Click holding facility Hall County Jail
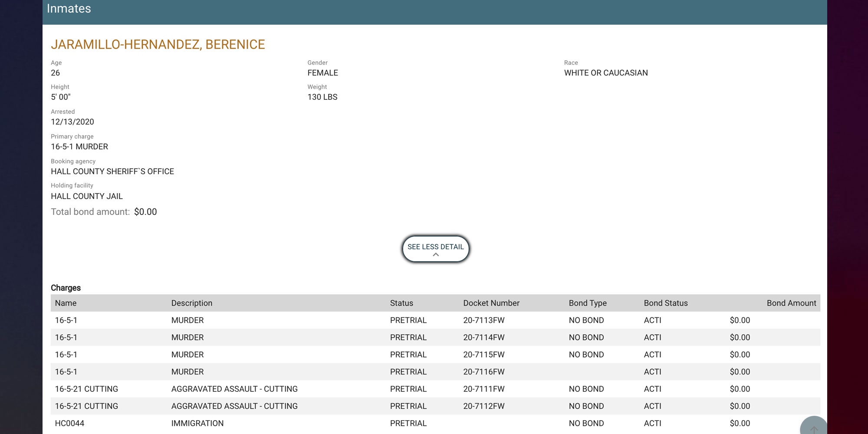Viewport: 868px width, 434px height. (x=87, y=196)
